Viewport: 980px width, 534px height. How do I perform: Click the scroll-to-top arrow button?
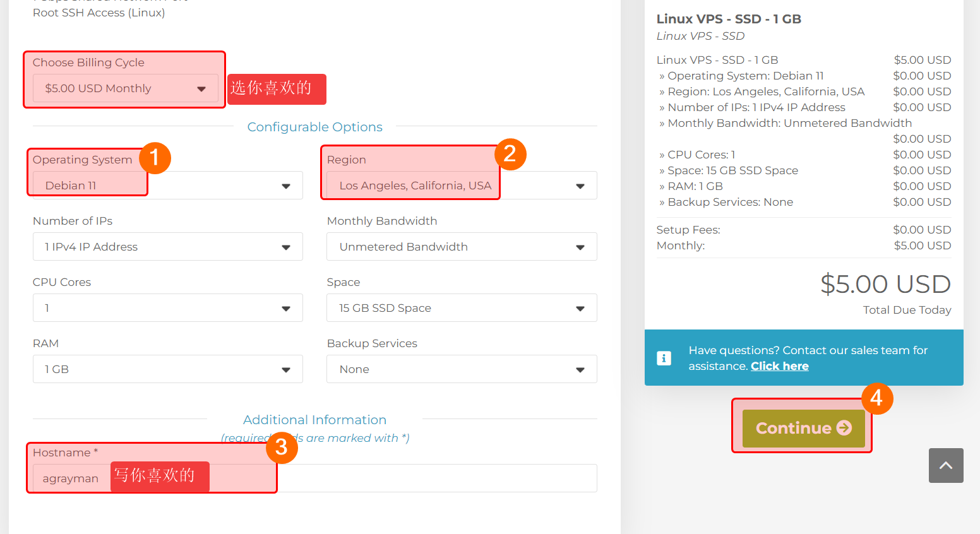(945, 465)
